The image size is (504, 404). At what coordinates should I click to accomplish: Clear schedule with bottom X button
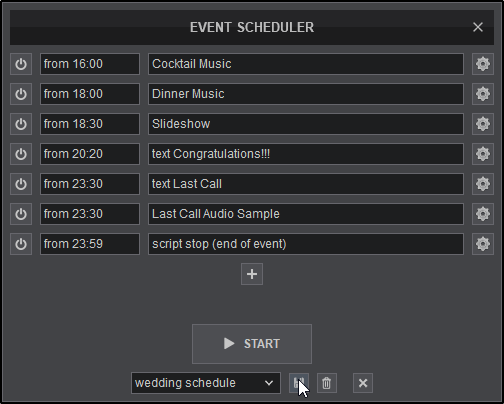(x=363, y=383)
